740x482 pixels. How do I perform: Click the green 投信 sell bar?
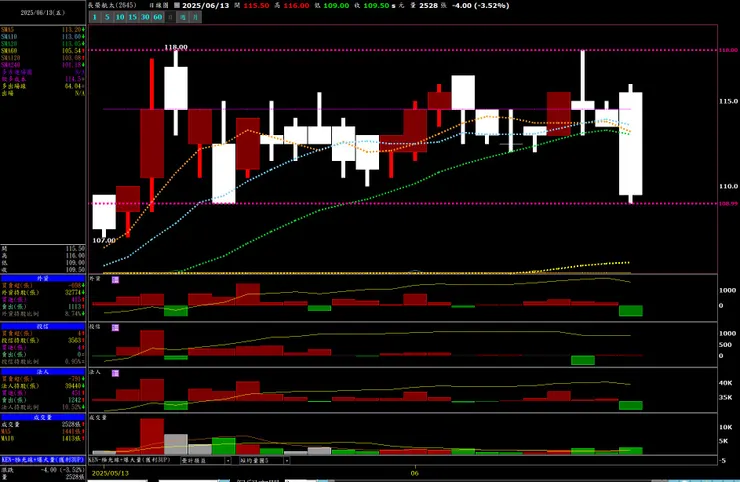[x=583, y=360]
